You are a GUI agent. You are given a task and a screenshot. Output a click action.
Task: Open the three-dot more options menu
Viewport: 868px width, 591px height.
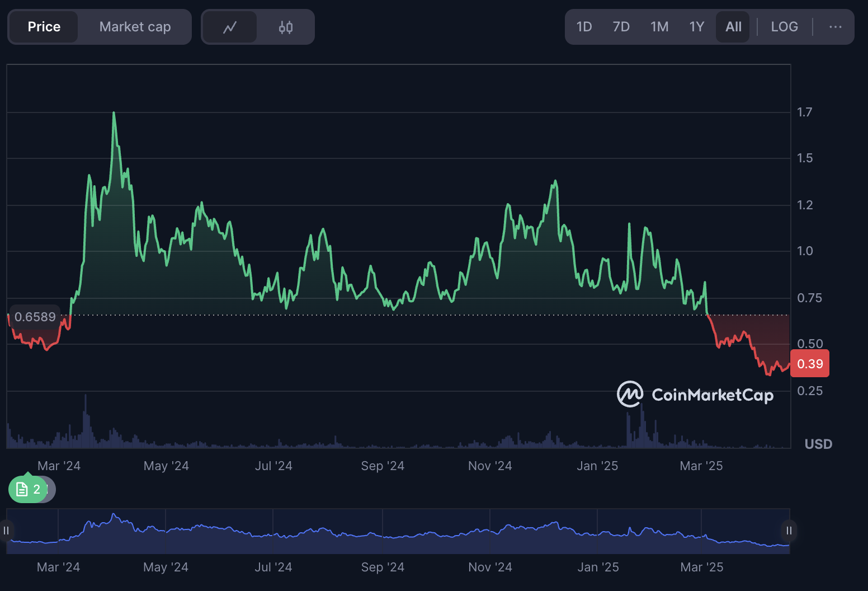(x=835, y=27)
